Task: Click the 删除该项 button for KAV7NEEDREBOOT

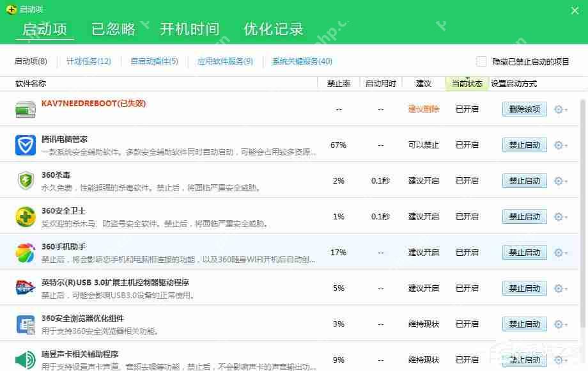Action: (524, 109)
